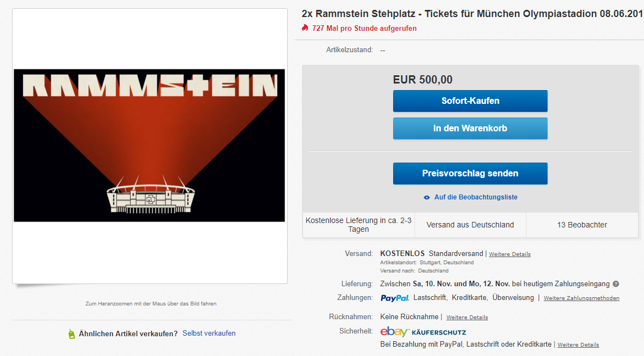Click the Versand aus Deutschland info cell

coord(470,225)
